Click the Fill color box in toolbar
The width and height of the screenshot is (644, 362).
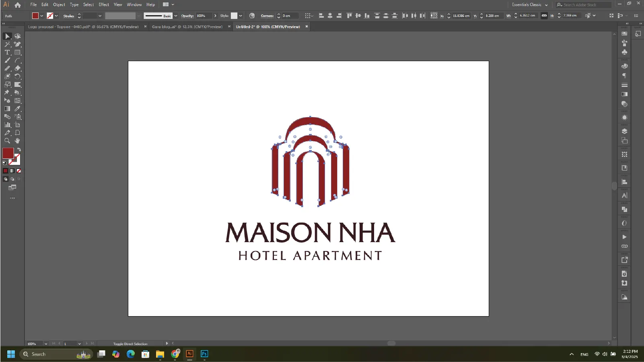[x=8, y=153]
